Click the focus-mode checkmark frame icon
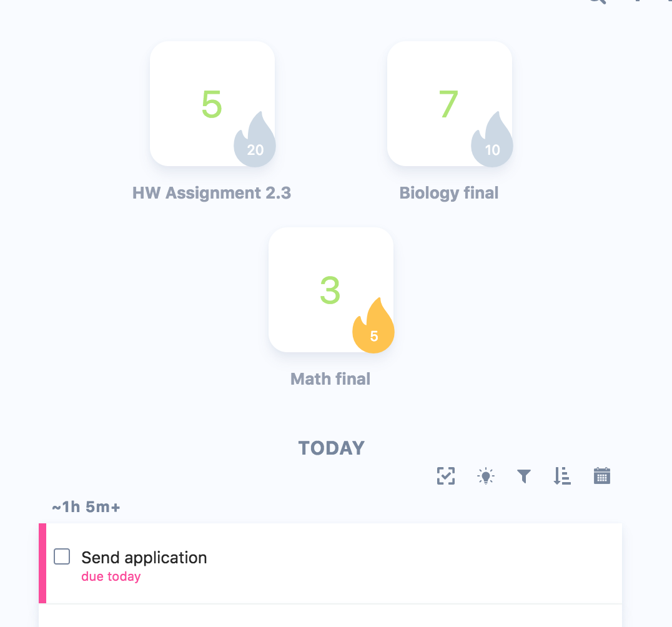Image resolution: width=672 pixels, height=627 pixels. click(446, 476)
